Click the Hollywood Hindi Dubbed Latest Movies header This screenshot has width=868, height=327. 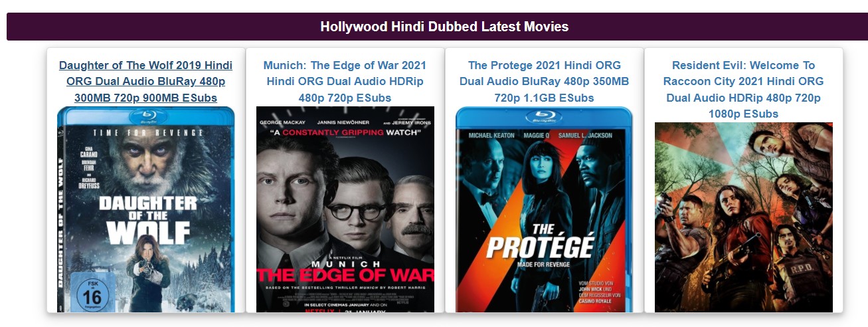point(444,27)
